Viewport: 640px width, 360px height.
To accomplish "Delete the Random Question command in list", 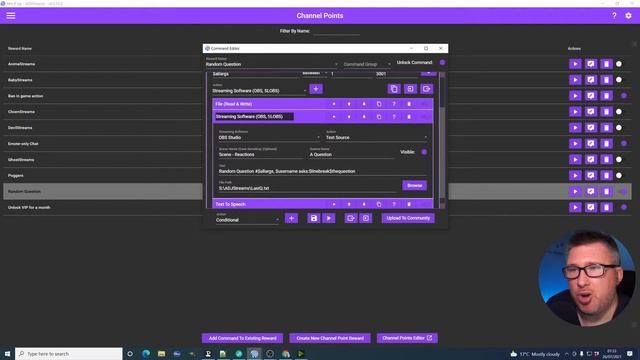I will click(x=606, y=191).
